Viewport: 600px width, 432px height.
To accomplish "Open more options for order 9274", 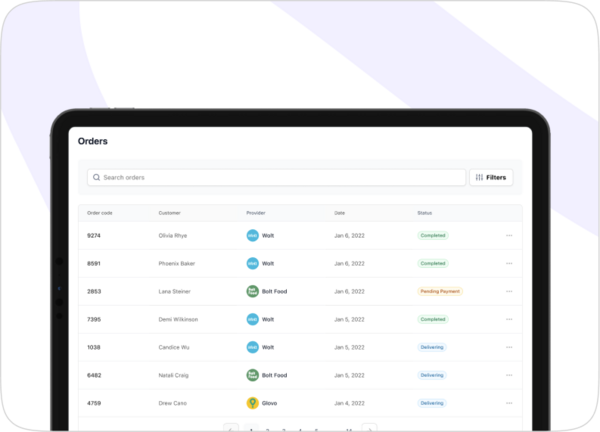I will point(509,235).
